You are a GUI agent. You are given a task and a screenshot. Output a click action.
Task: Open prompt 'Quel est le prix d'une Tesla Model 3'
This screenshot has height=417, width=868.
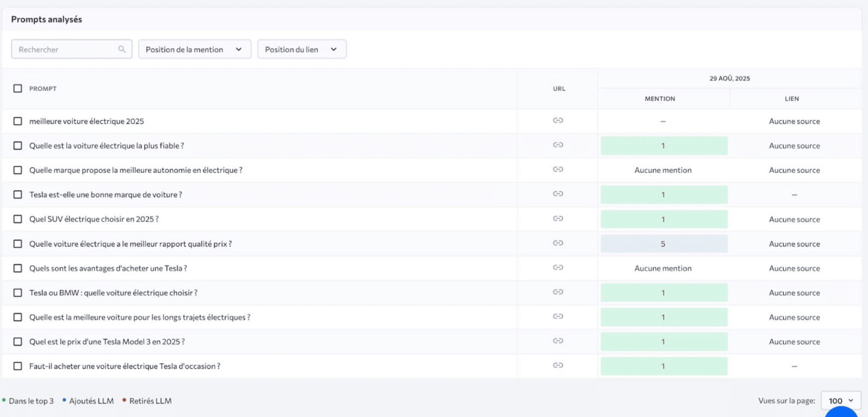coord(107,341)
